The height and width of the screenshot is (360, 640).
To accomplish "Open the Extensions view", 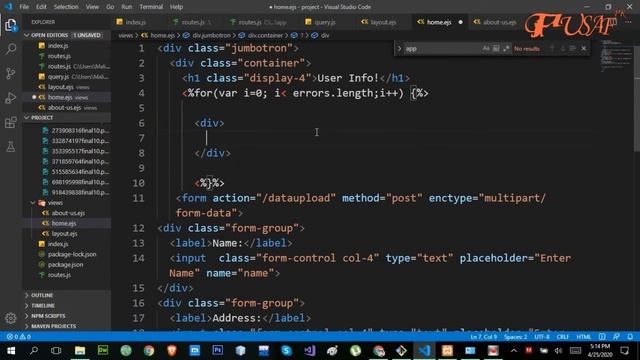I will pyautogui.click(x=11, y=122).
